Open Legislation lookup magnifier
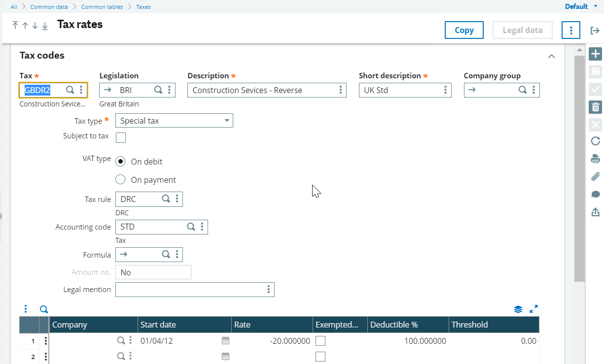Viewport: 604px width, 364px height. 158,90
